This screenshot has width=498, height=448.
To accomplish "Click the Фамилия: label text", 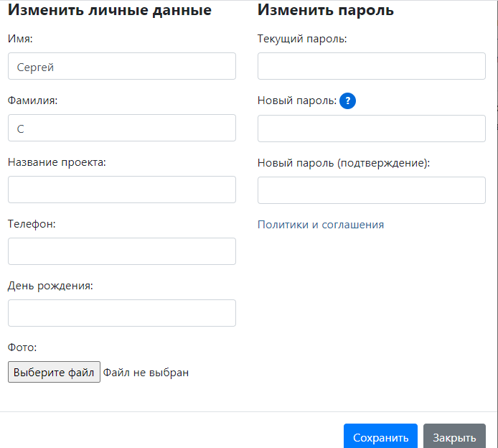I will click(x=32, y=101).
